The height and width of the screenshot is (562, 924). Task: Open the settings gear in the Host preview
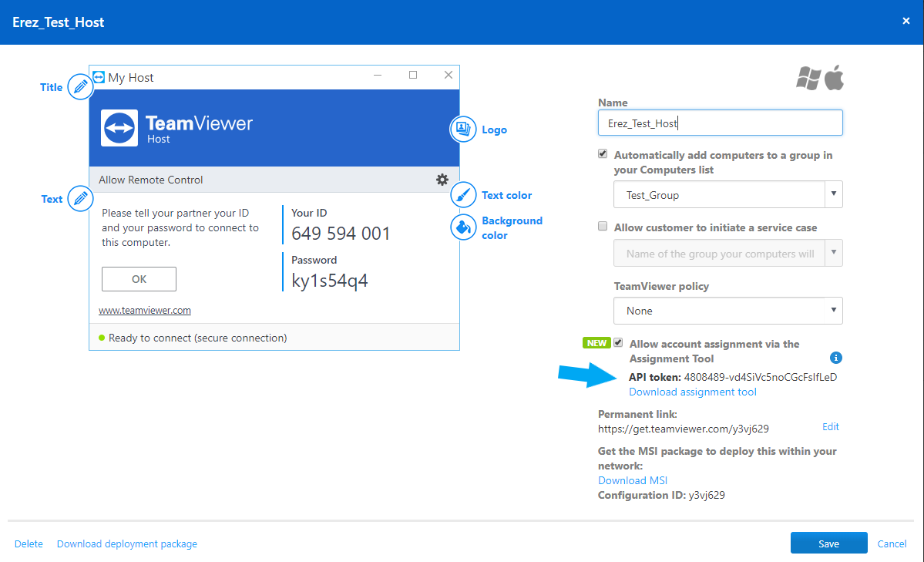point(442,179)
